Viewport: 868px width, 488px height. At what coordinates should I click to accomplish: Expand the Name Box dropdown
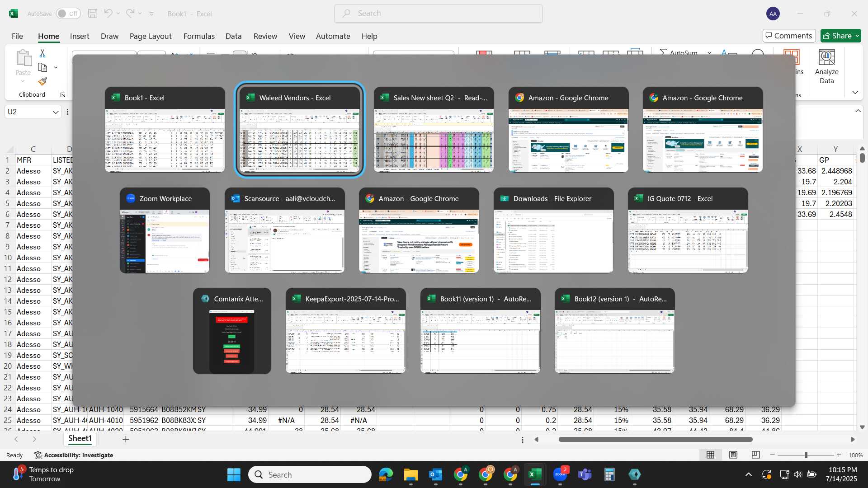pyautogui.click(x=56, y=112)
